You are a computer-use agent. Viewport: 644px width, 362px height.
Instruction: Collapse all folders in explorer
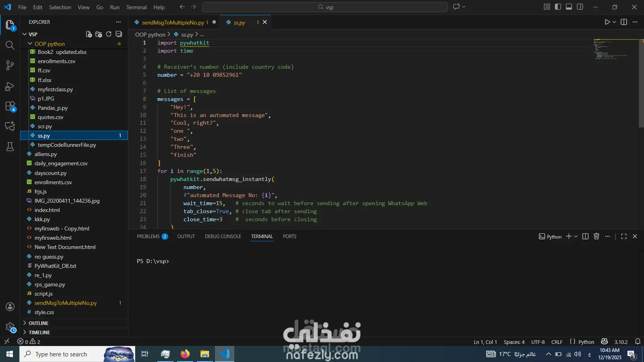(x=119, y=34)
